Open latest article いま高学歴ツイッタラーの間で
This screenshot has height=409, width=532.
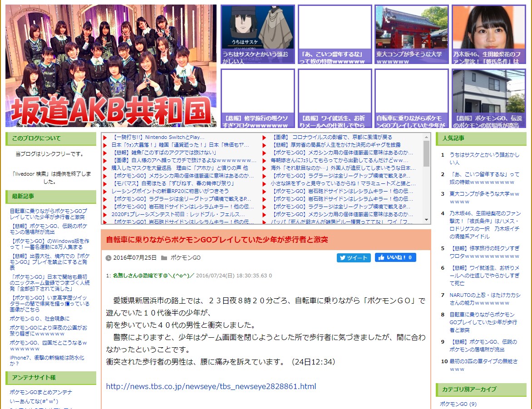[49, 304]
